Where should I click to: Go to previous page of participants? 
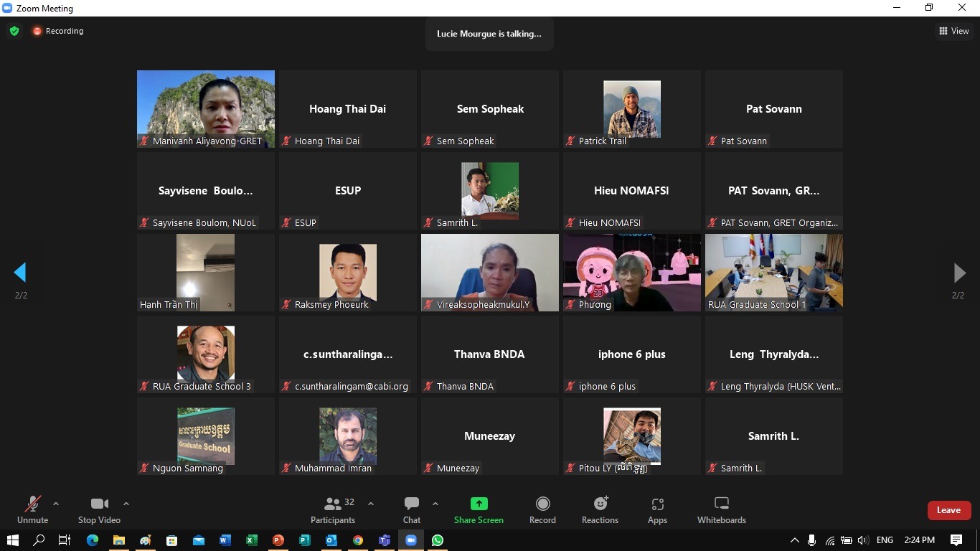20,273
